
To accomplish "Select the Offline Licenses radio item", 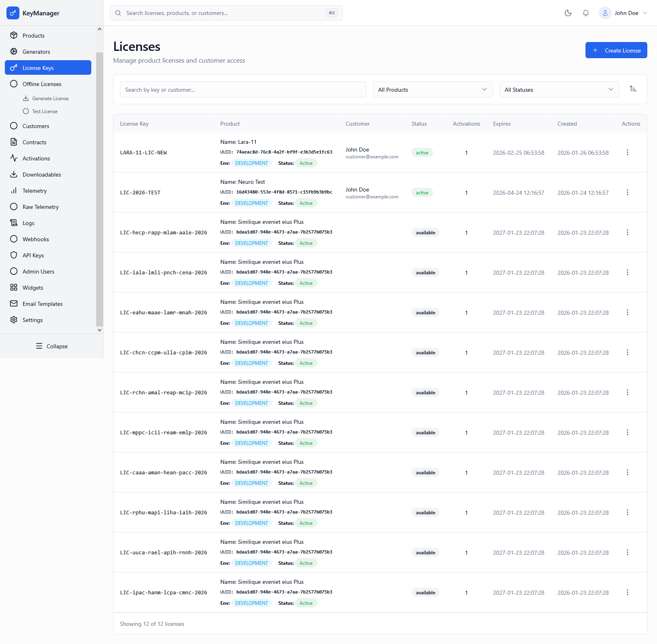I will [x=42, y=84].
